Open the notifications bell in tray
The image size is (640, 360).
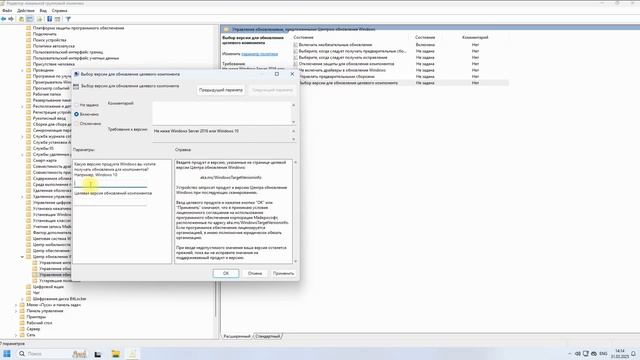click(x=633, y=353)
